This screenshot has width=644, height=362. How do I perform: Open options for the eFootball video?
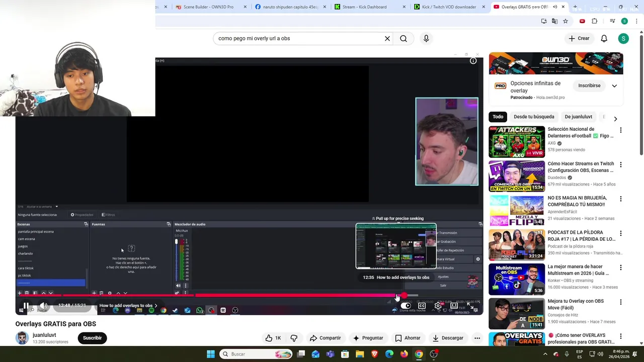point(620,130)
